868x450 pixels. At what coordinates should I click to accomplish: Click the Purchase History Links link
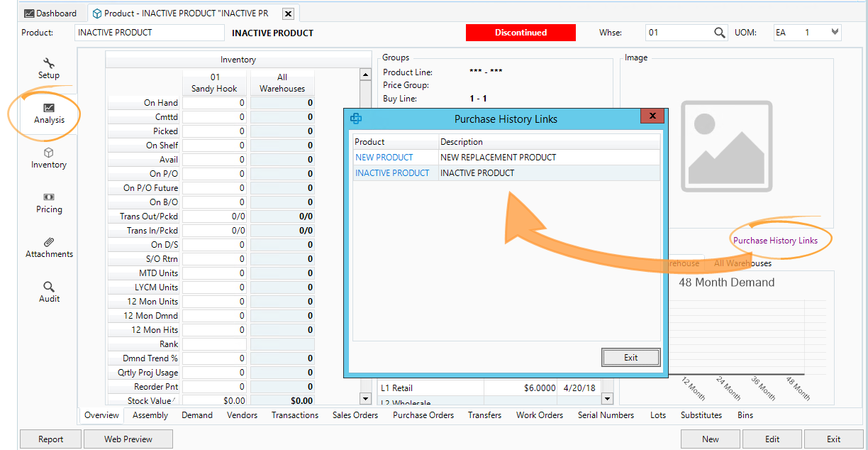click(x=775, y=241)
